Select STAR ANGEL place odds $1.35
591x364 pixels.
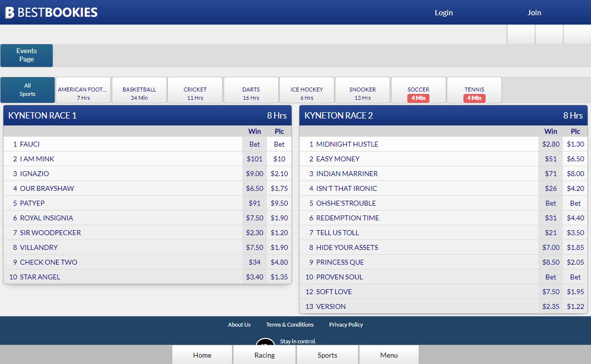pos(279,277)
